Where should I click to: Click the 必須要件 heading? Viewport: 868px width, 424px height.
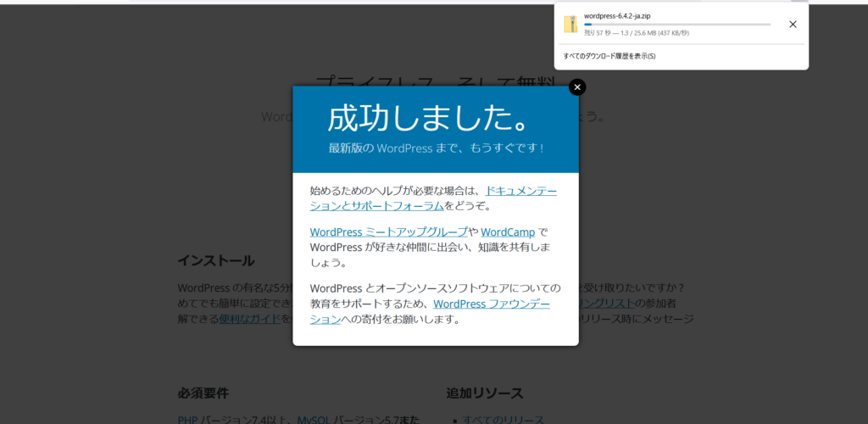click(203, 393)
